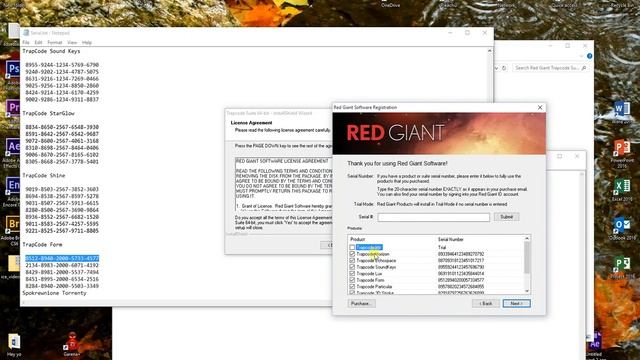Click Spokrewnione Torrenty line in Notepad
This screenshot has width=640, height=360.
(54, 293)
